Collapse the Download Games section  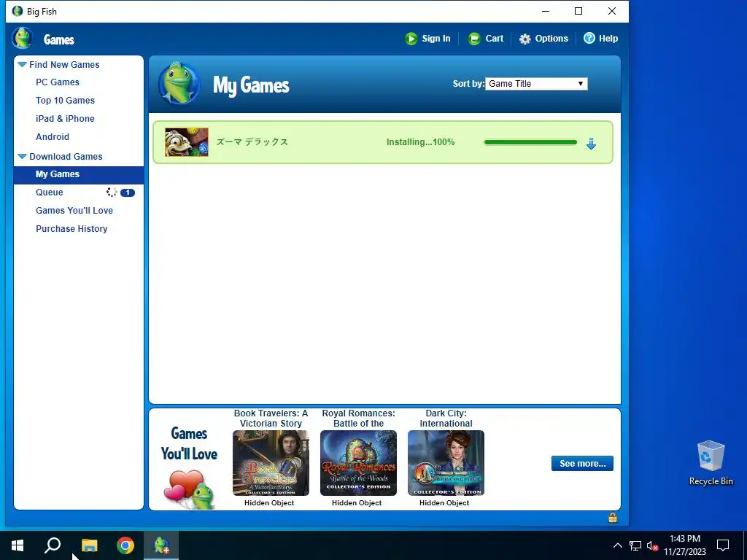22,156
